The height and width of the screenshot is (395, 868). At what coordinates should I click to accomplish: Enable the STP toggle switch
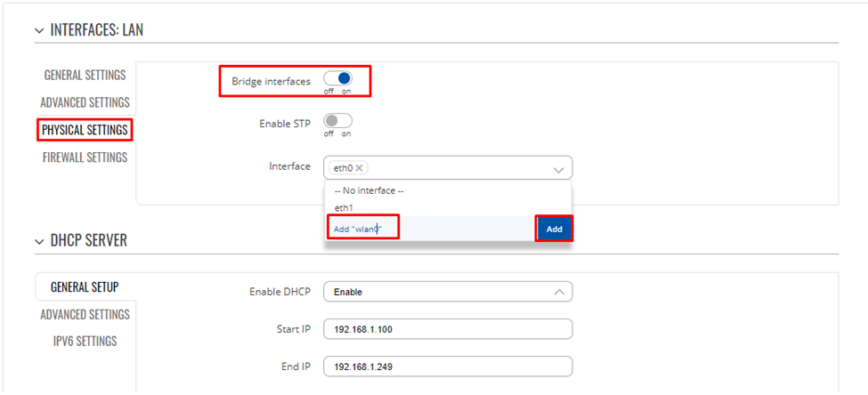click(337, 121)
